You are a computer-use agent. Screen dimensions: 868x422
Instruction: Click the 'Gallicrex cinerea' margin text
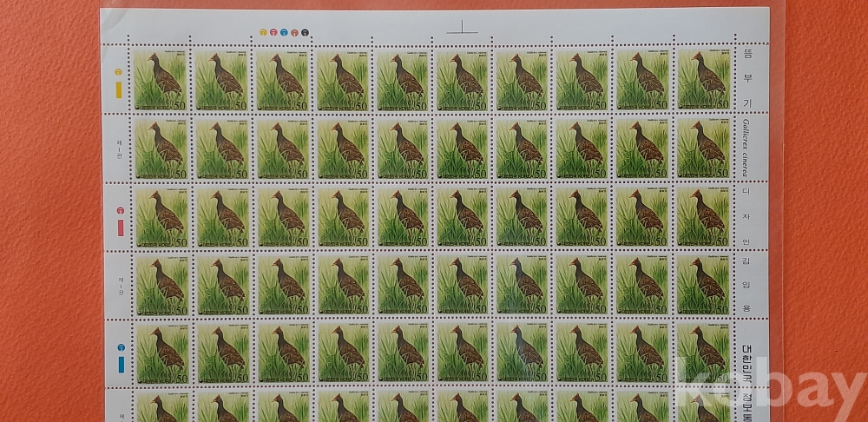[746, 148]
